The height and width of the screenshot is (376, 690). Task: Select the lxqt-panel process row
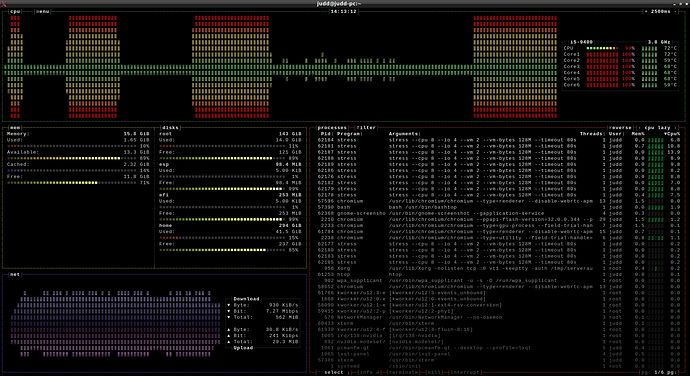click(x=499, y=354)
